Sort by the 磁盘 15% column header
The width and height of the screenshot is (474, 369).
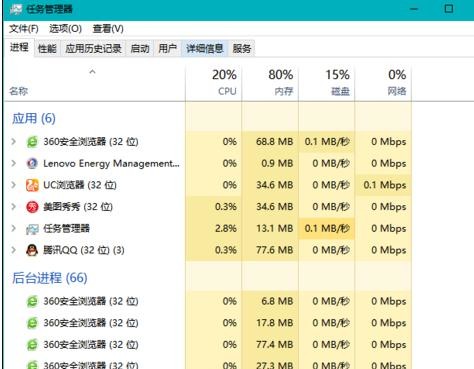coord(327,83)
